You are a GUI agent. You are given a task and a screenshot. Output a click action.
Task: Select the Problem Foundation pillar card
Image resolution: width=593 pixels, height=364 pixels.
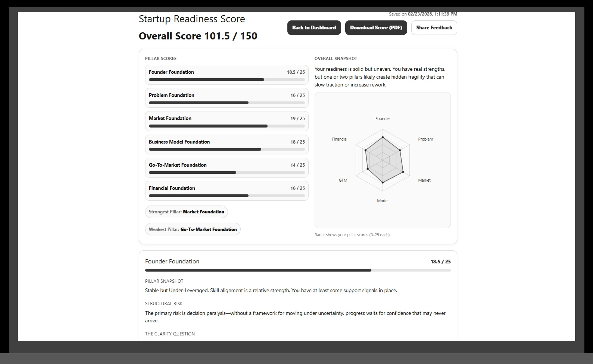click(x=226, y=98)
